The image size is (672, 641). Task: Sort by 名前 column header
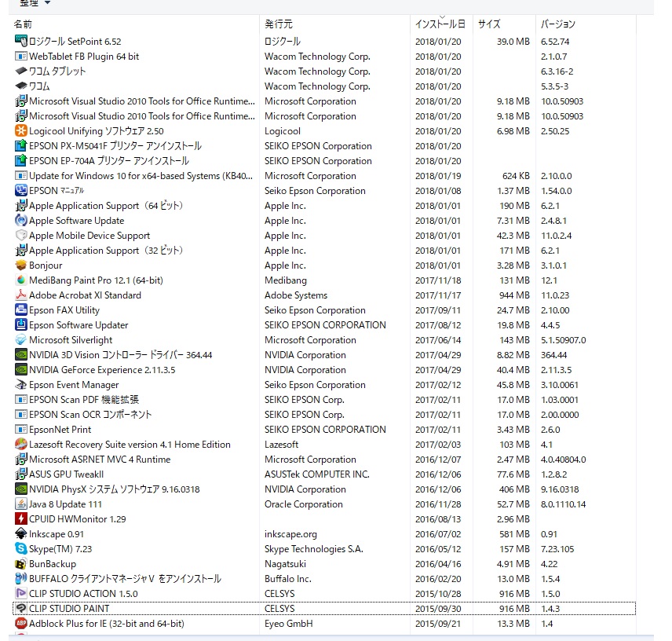click(23, 24)
